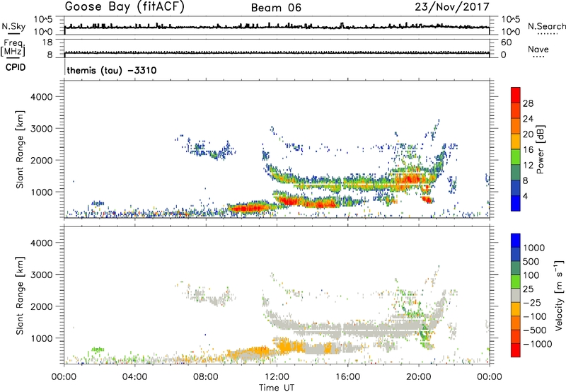Click the "N.Sky" legend label

click(x=13, y=26)
